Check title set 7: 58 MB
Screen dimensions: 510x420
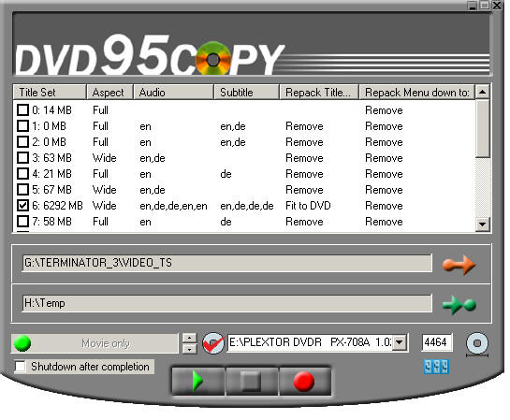pyautogui.click(x=22, y=222)
